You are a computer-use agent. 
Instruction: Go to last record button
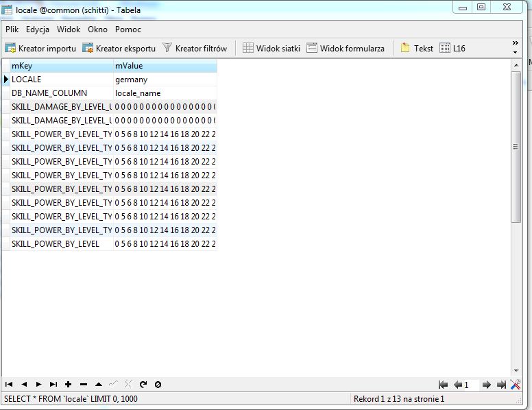pos(53,384)
